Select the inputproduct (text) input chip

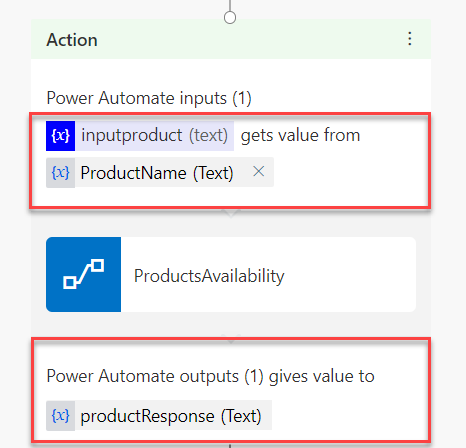(140, 136)
